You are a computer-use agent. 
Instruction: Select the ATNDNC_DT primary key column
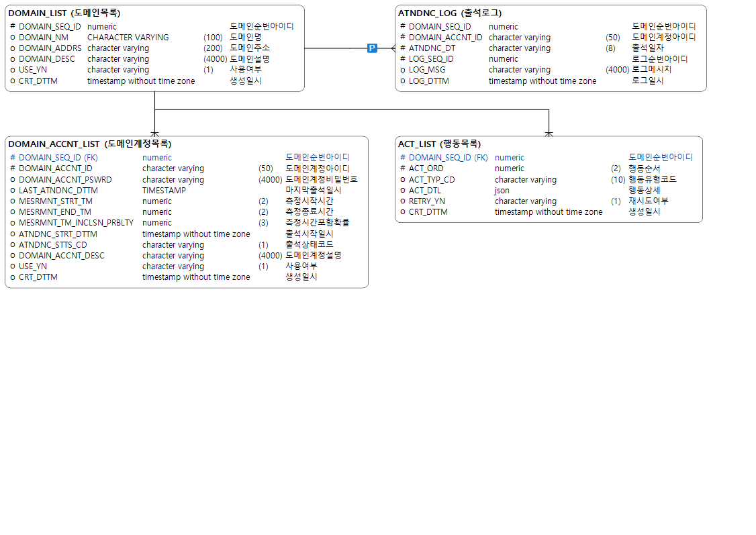point(432,48)
